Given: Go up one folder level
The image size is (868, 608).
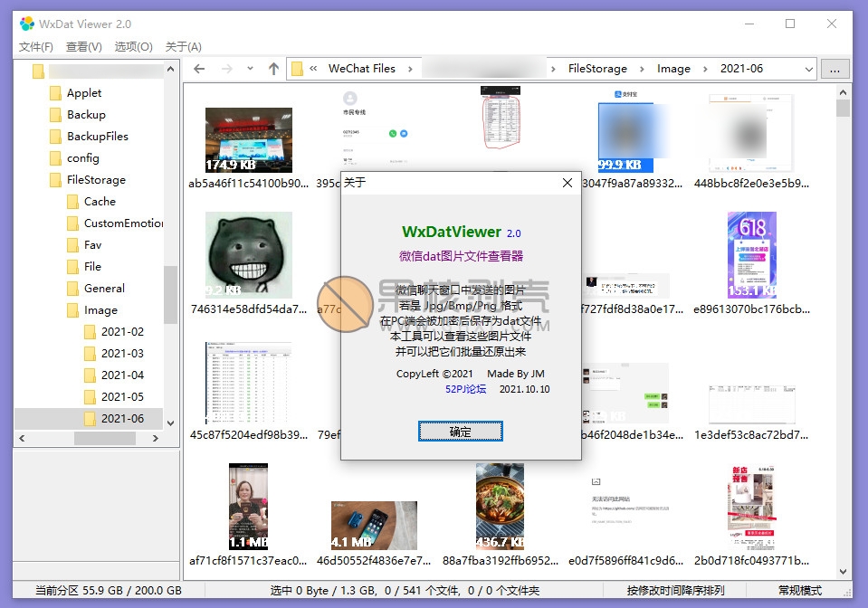Looking at the screenshot, I should (273, 69).
